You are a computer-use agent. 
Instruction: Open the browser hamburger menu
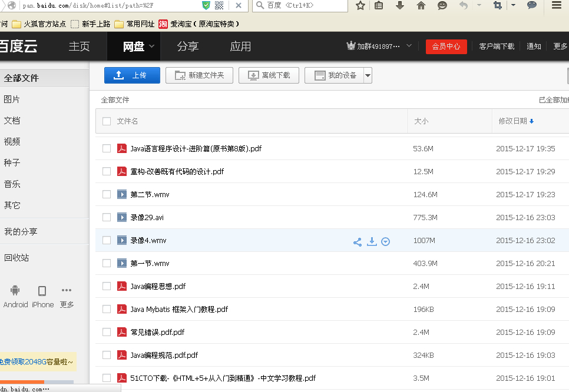click(x=557, y=5)
